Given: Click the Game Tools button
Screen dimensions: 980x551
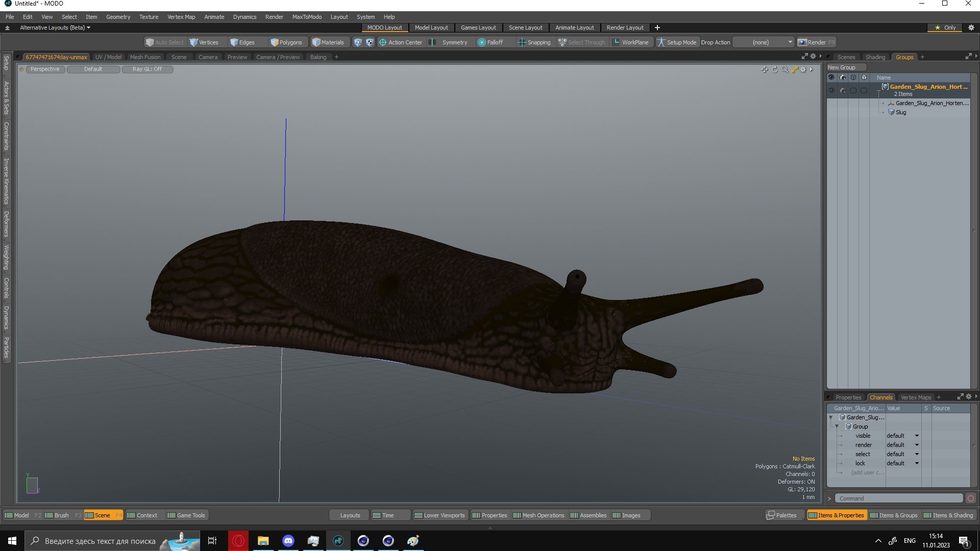Looking at the screenshot, I should point(186,515).
